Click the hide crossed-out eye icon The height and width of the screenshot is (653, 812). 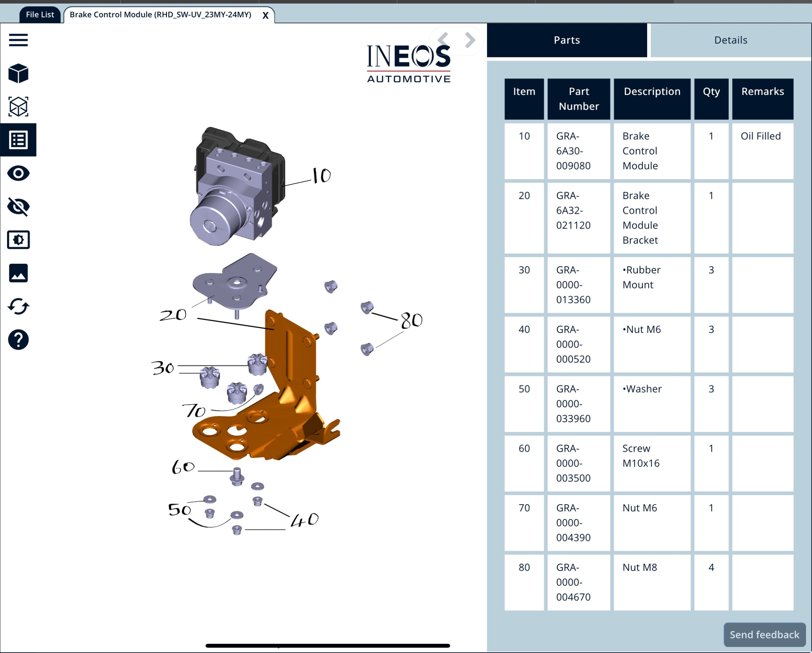tap(18, 206)
